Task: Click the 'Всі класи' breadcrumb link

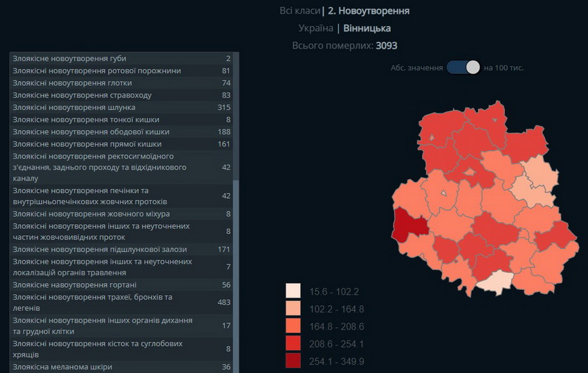Action: pyautogui.click(x=300, y=11)
